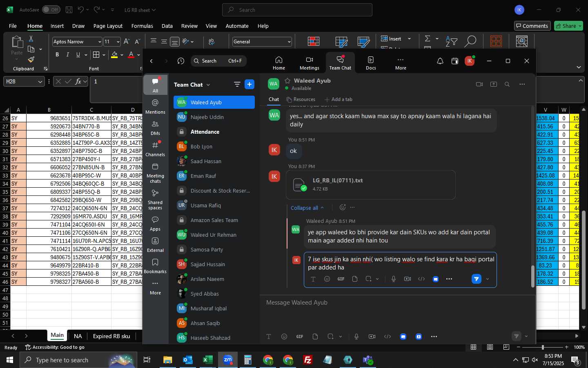Open Apps in Zoom sidebar
The image size is (588, 368).
pos(155,223)
